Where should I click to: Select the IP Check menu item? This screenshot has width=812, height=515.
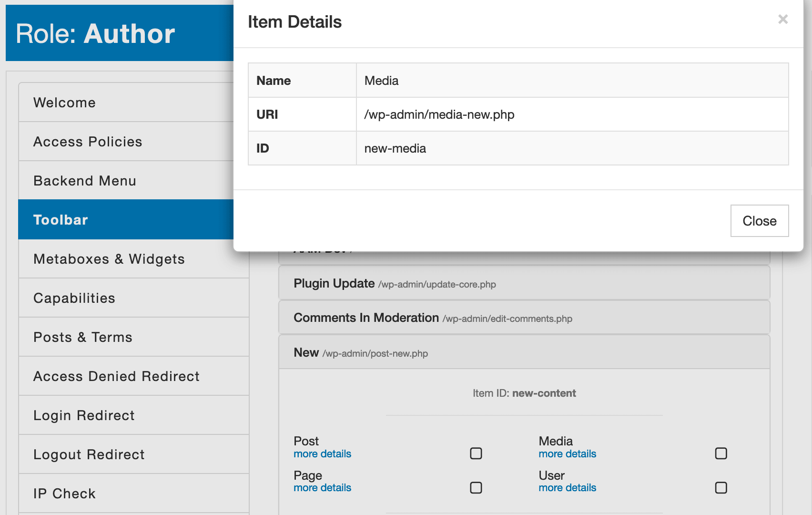pyautogui.click(x=134, y=494)
